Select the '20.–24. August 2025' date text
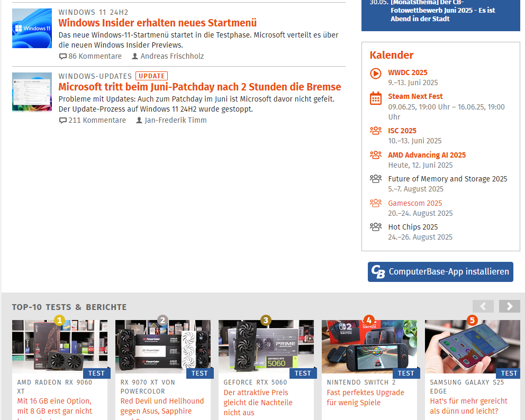 click(420, 213)
